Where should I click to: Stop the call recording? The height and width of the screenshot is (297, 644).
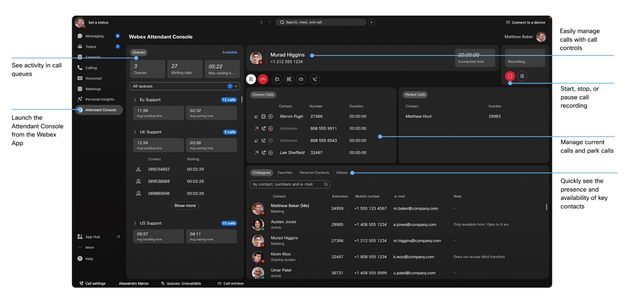coord(510,76)
